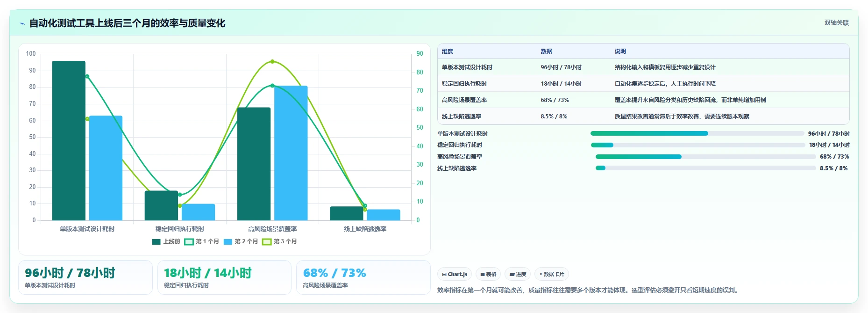Click the 进度 tag chip

(518, 274)
